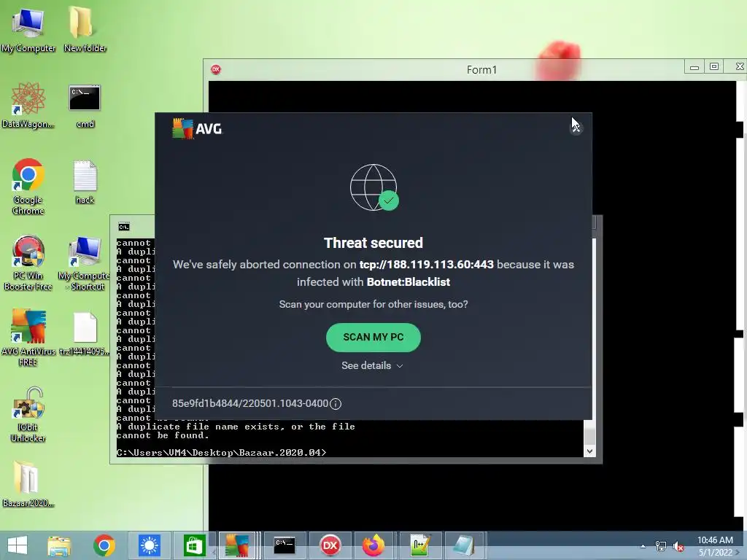Open New folder on desktop
Viewport: 747px width, 560px height.
click(85, 29)
